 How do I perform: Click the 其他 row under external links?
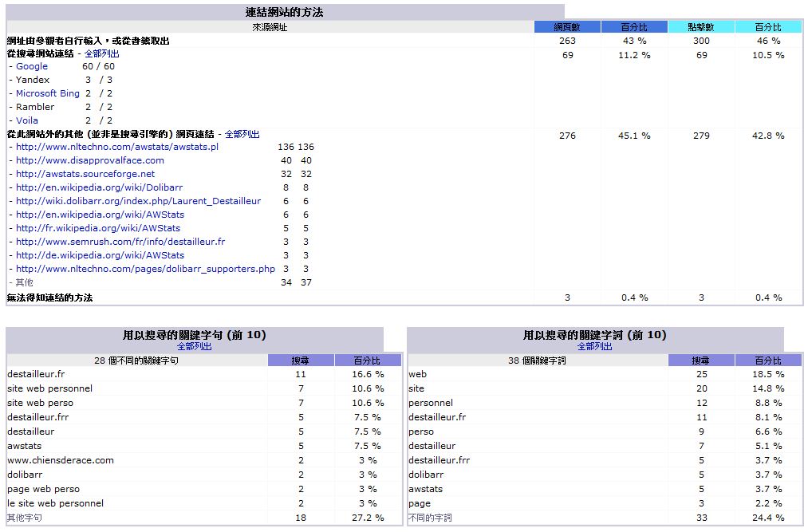click(24, 282)
